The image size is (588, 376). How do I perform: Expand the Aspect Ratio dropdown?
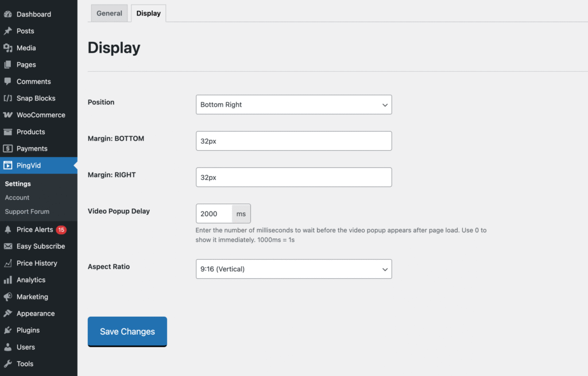tap(293, 269)
